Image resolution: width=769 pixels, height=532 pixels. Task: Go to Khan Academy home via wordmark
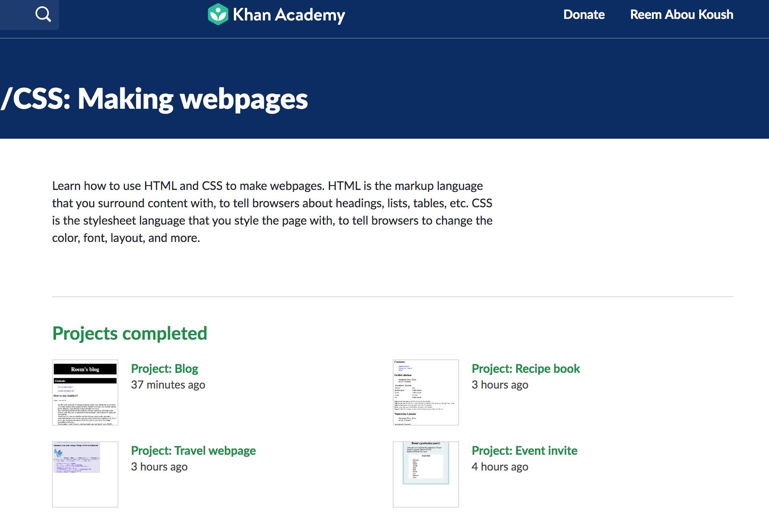289,15
